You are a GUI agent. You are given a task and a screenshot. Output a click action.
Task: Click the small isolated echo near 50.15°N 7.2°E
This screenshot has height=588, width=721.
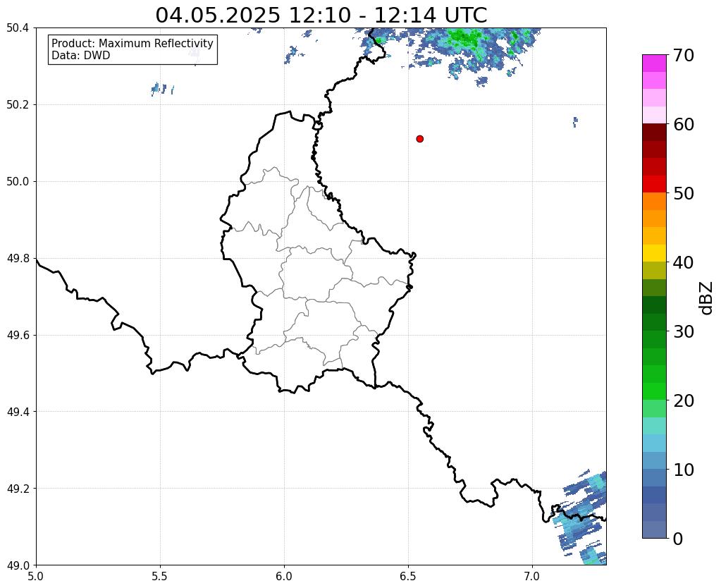click(575, 122)
